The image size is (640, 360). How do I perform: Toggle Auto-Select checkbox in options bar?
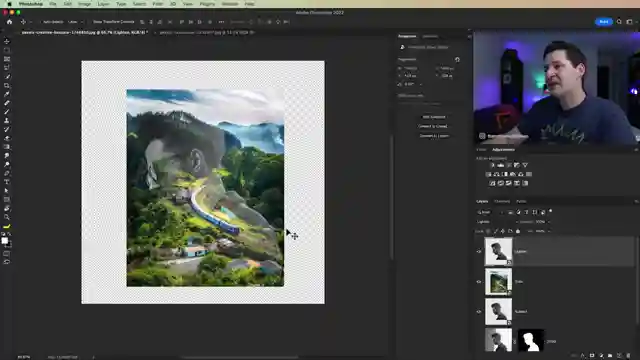click(x=41, y=22)
